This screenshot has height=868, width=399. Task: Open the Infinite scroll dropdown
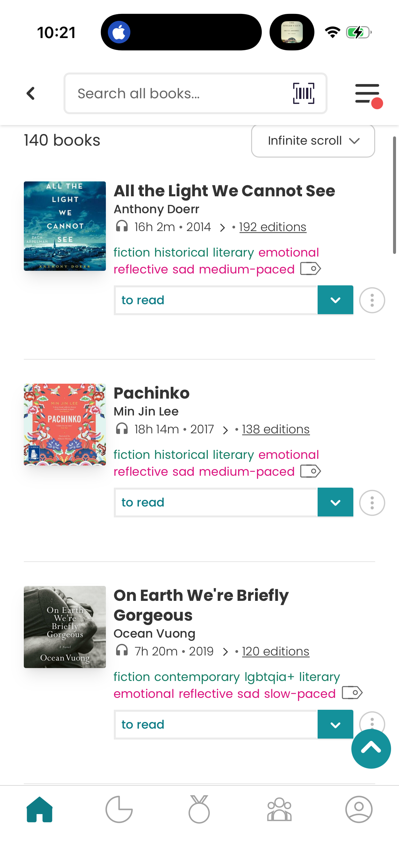click(312, 141)
